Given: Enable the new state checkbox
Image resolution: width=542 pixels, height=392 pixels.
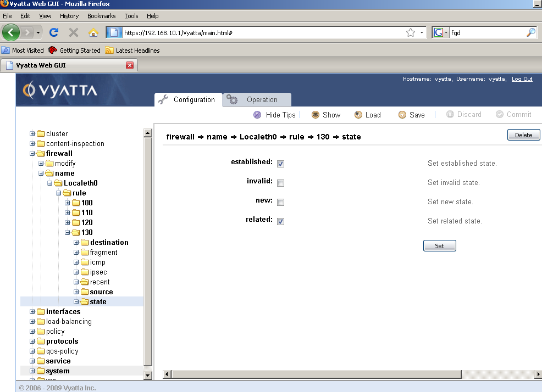Looking at the screenshot, I should 280,202.
